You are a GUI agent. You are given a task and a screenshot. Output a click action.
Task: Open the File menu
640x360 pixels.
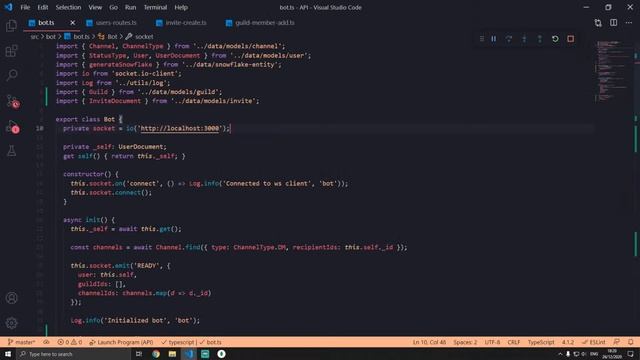coord(25,7)
